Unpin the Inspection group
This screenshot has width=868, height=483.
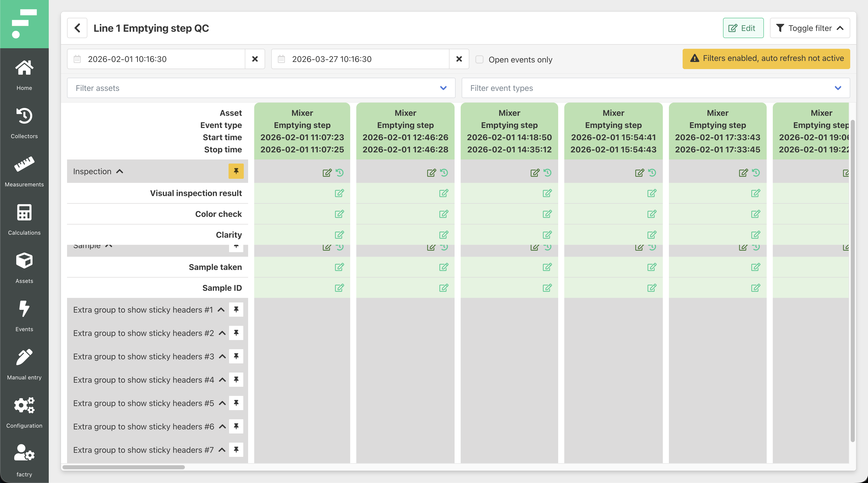pos(236,171)
